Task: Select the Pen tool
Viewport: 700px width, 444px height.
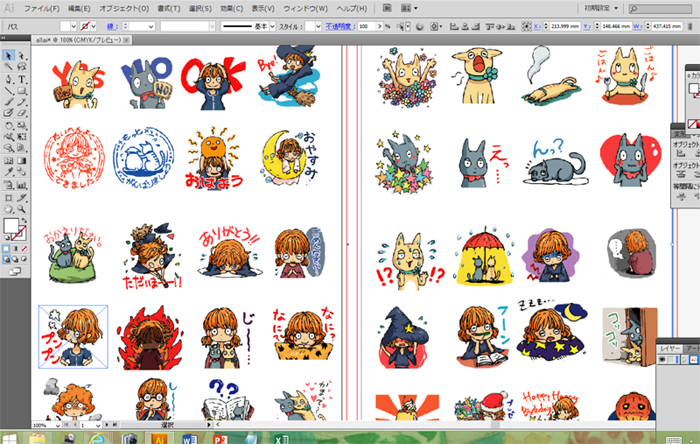Action: (x=8, y=79)
